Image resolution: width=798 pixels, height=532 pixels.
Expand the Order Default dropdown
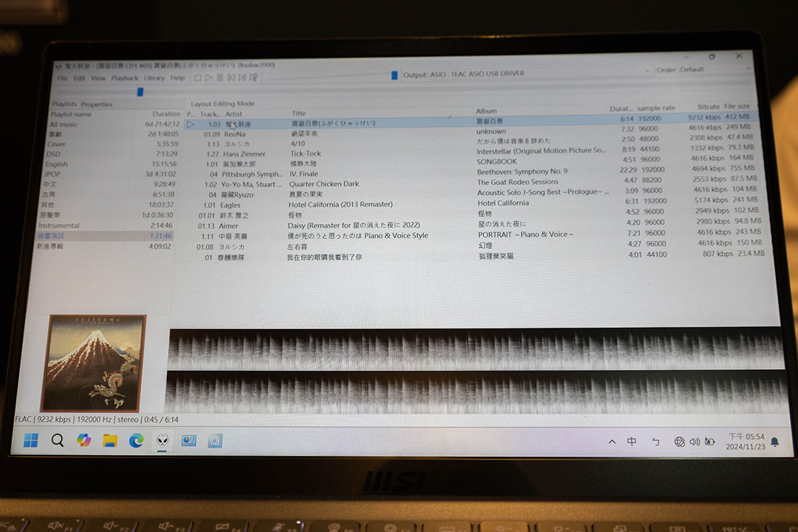[x=704, y=70]
